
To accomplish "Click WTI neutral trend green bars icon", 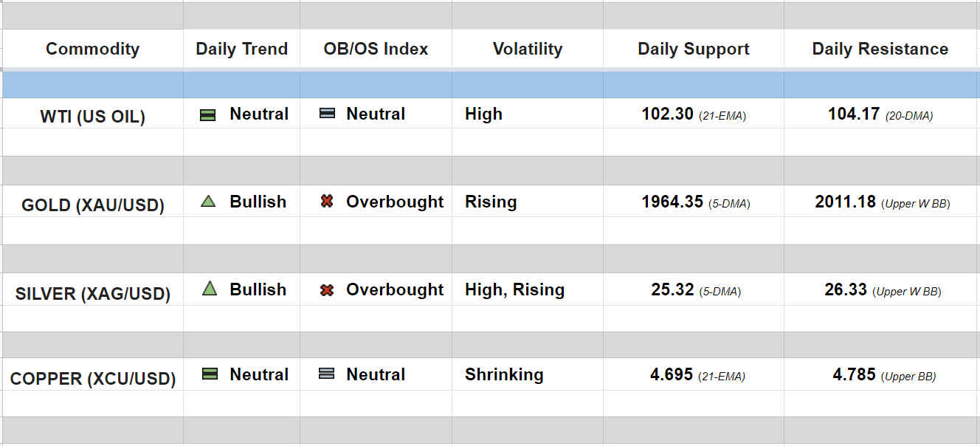I will [208, 114].
